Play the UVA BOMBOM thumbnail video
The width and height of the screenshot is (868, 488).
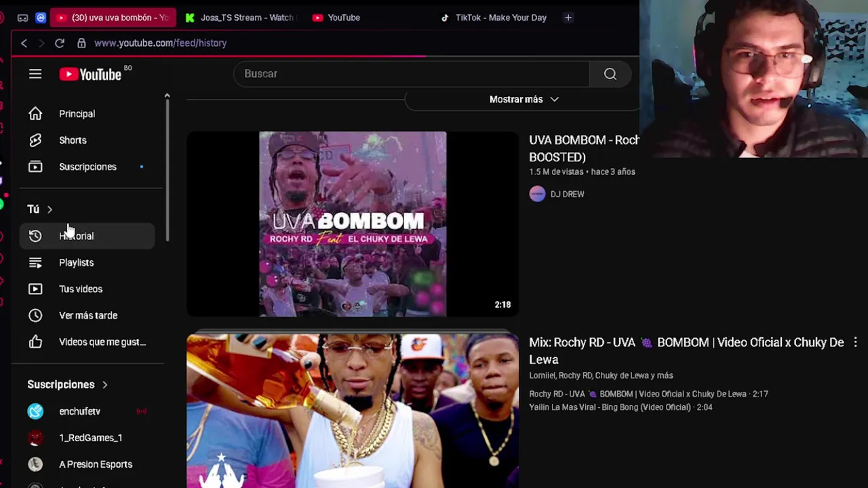353,224
